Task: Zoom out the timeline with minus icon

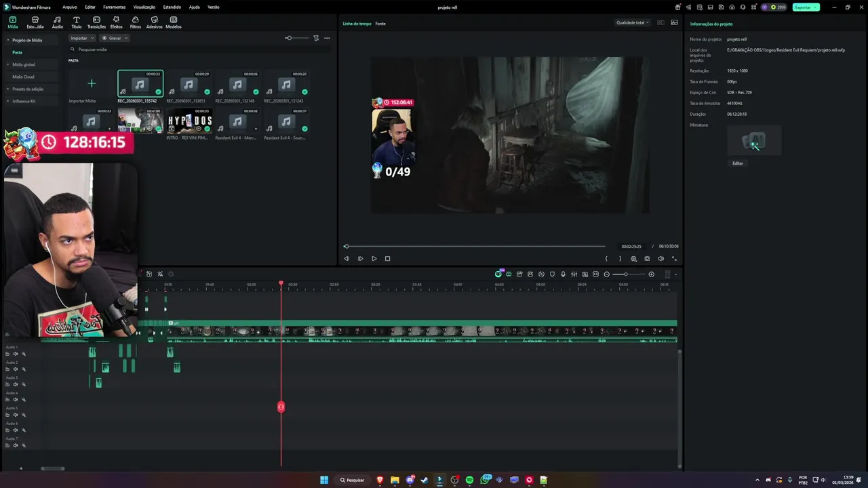Action: click(x=606, y=274)
